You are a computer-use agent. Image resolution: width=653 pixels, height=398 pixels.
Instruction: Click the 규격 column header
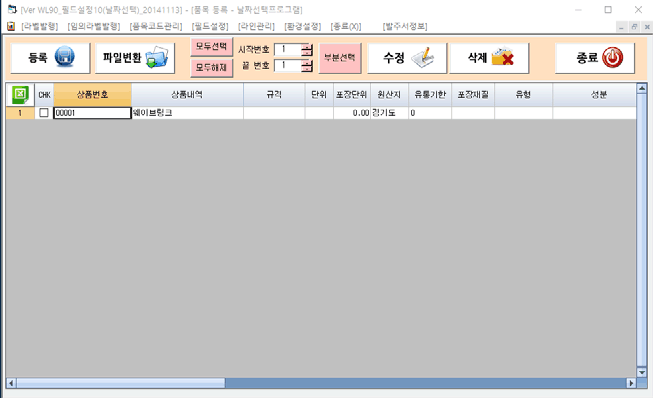point(274,95)
